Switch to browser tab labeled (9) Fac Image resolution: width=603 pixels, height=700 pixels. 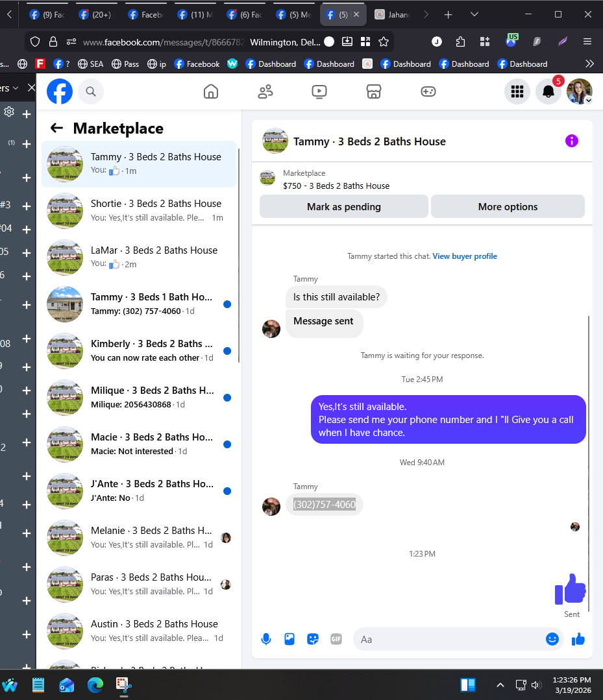[48, 15]
